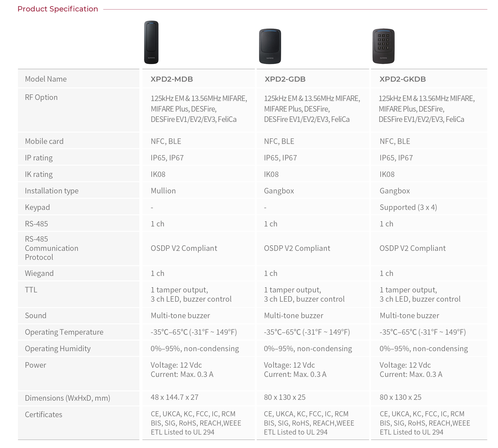Click the Mullion installation type cell
This screenshot has height=448, width=498.
click(x=163, y=191)
